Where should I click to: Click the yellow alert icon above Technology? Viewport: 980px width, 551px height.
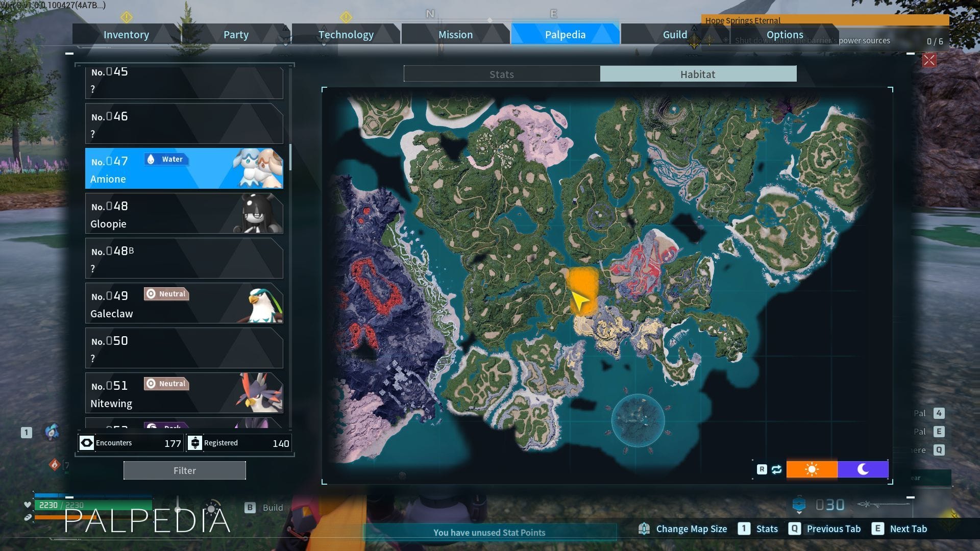tap(346, 17)
